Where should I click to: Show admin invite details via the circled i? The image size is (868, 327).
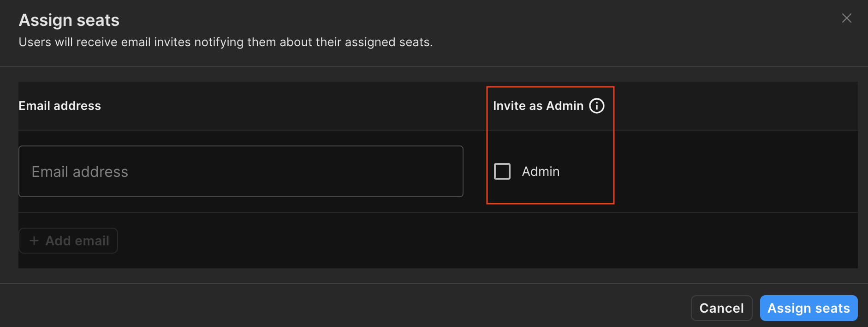coord(596,106)
